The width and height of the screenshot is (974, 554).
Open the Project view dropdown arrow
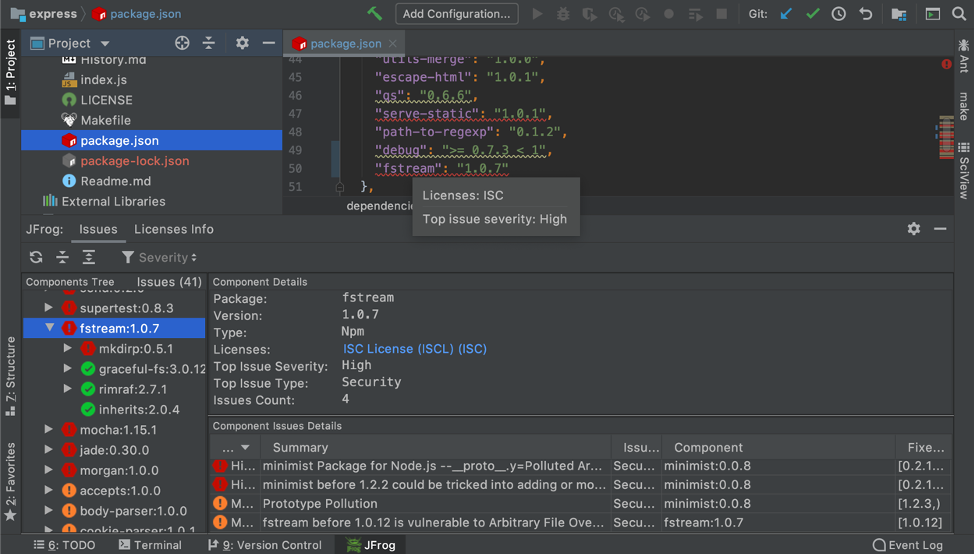(x=105, y=43)
